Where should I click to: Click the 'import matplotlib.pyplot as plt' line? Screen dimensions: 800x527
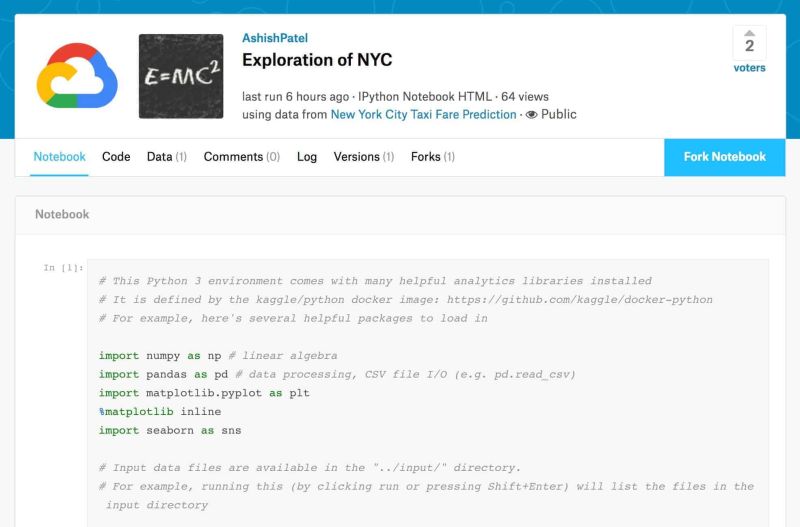coord(204,393)
